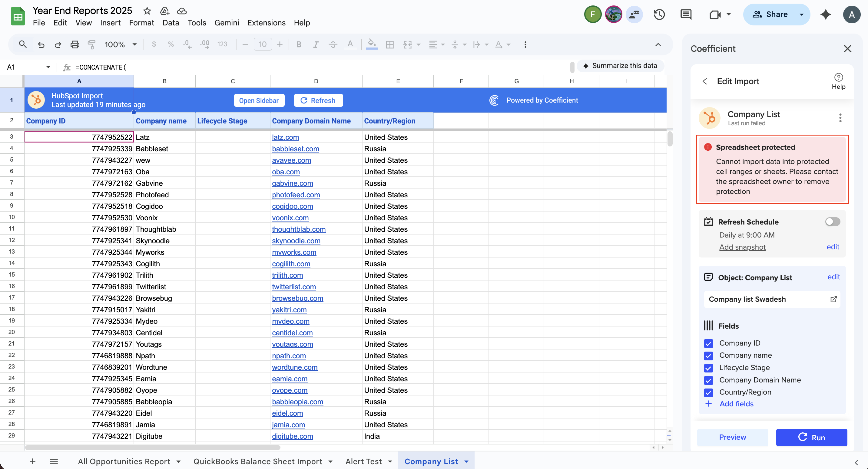
Task: Enable the Refresh Schedule toggle
Action: tap(832, 221)
